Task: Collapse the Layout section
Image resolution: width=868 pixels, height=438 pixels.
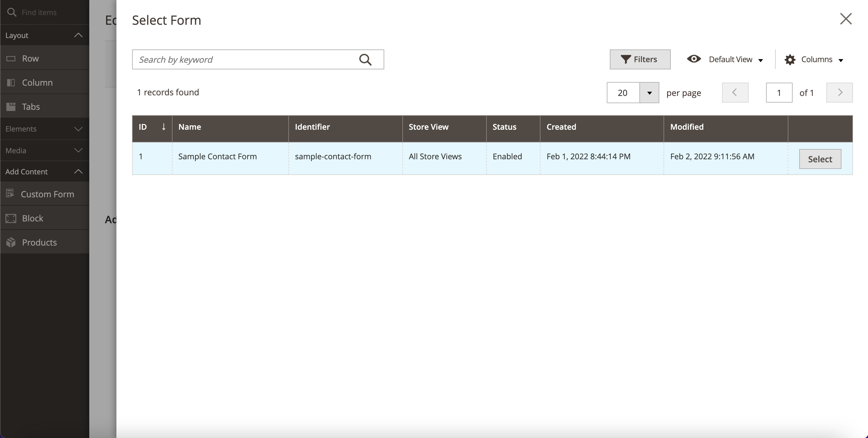Action: tap(78, 35)
